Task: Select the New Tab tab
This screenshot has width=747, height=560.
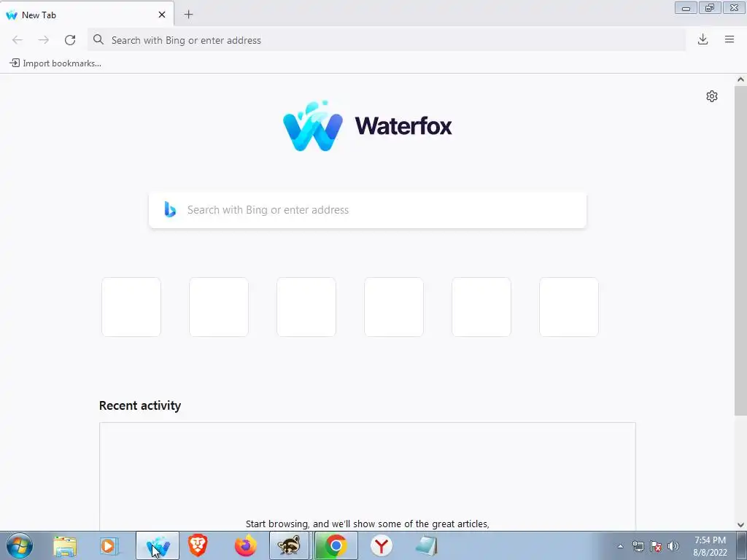Action: click(x=87, y=15)
